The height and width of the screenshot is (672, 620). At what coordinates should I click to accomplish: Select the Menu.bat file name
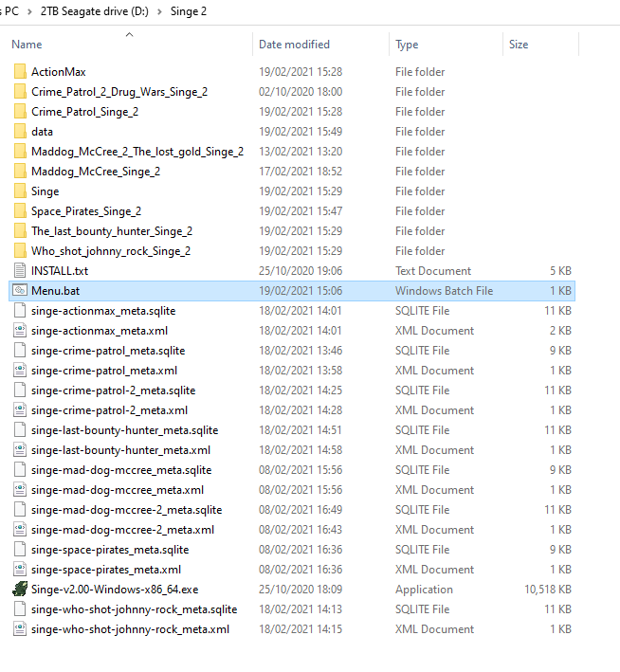[55, 291]
